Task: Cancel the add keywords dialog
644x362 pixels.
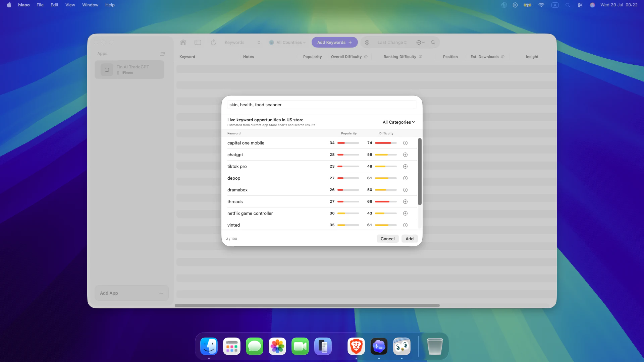Action: coord(387,239)
